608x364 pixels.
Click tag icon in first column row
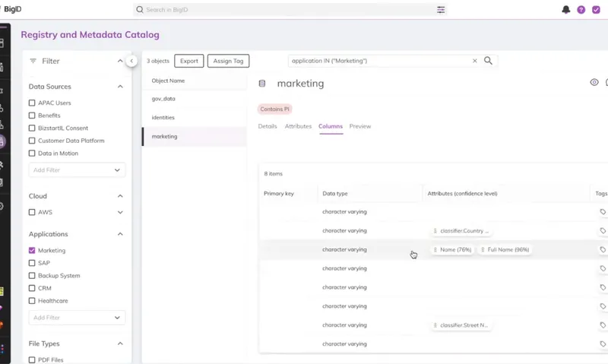coord(603,212)
